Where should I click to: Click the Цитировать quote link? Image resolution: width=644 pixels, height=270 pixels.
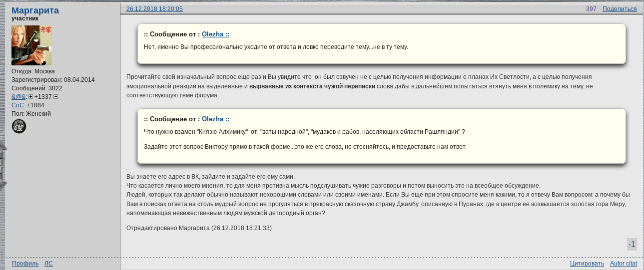pos(587,264)
